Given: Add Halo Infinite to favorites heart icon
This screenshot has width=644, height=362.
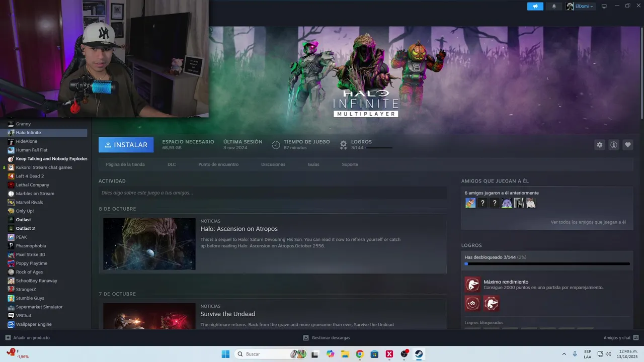Looking at the screenshot, I should coord(628,145).
